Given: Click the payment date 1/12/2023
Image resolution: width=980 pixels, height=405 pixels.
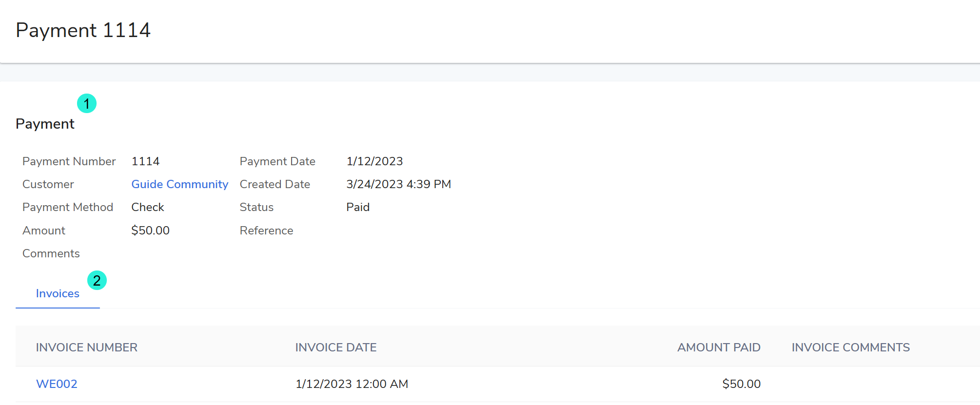Looking at the screenshot, I should [375, 161].
